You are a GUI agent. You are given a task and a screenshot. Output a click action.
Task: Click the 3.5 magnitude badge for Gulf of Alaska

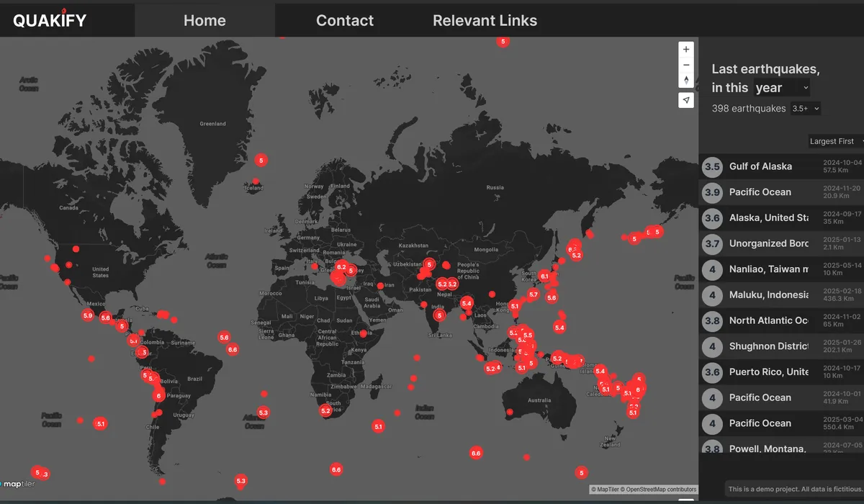coord(712,166)
